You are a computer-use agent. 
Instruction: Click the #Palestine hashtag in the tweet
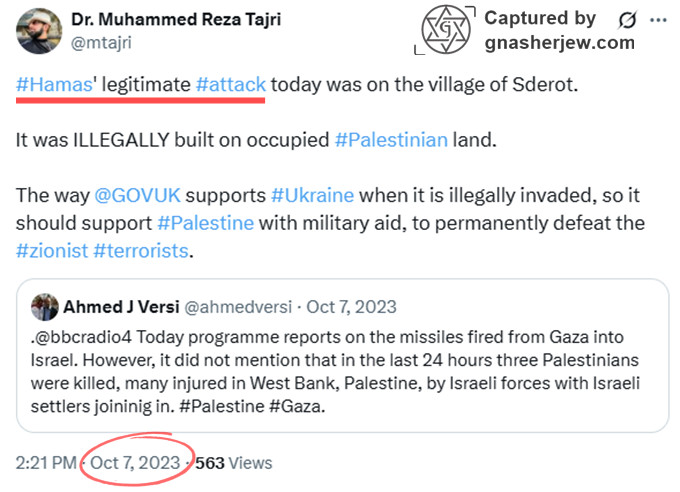click(x=204, y=221)
